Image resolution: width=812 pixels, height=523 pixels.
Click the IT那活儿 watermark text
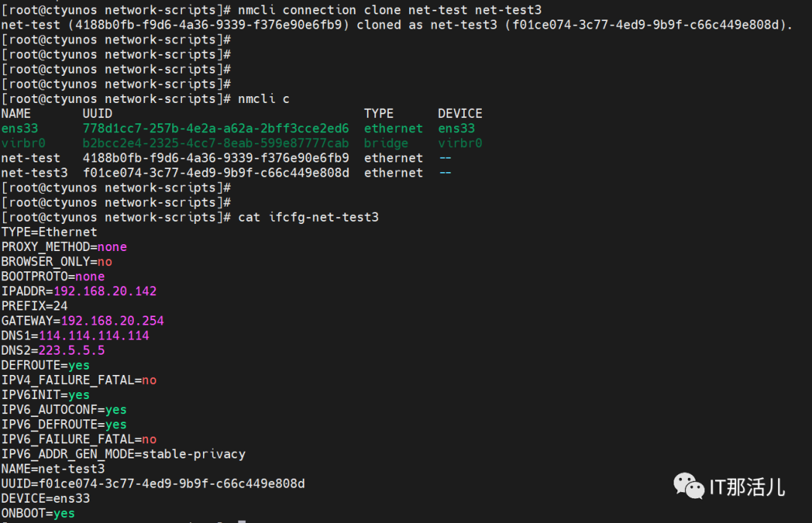[747, 487]
